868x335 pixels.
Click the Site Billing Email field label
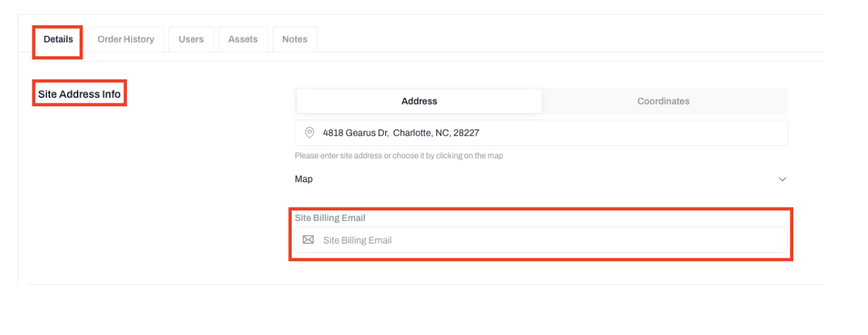point(330,218)
